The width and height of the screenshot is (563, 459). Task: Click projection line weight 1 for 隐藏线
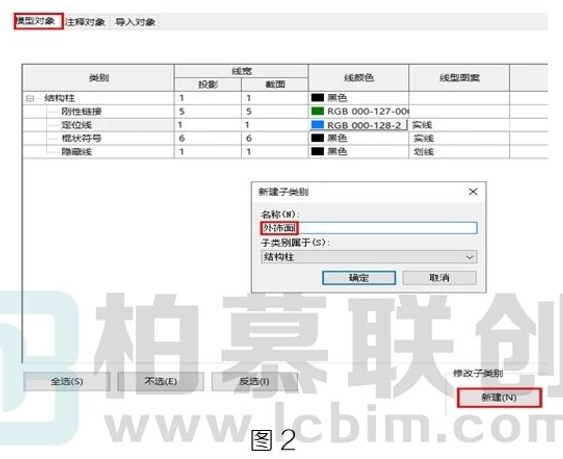[x=182, y=152]
